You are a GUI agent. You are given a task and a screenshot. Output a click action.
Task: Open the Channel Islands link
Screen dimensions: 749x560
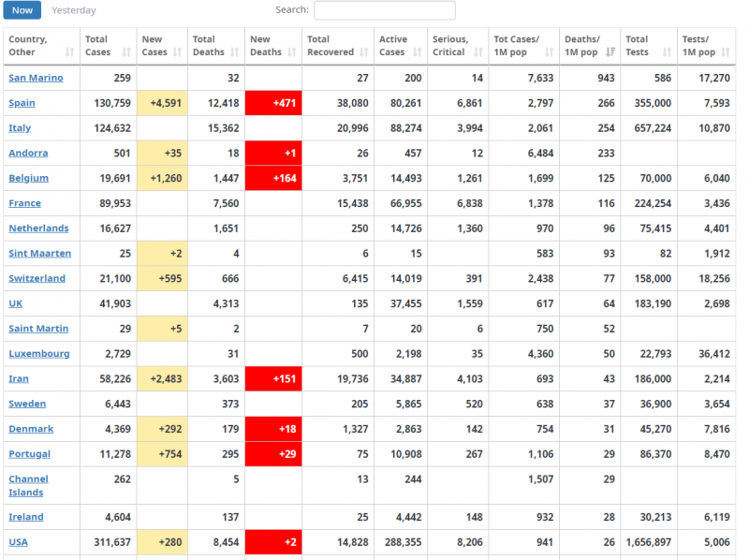point(28,485)
